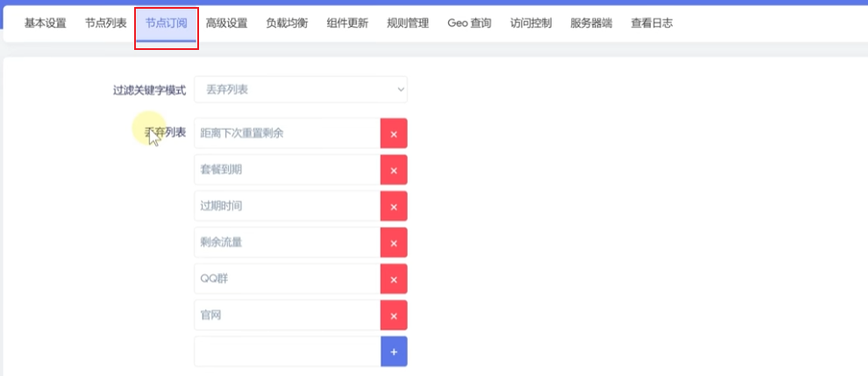Open the 过滤关键字模式 dropdown
868x376 pixels.
301,89
